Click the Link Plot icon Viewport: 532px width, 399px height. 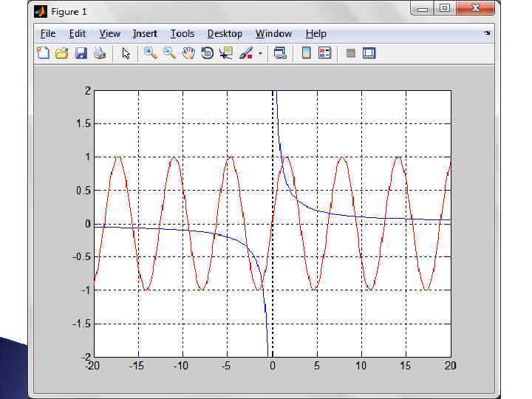(280, 53)
